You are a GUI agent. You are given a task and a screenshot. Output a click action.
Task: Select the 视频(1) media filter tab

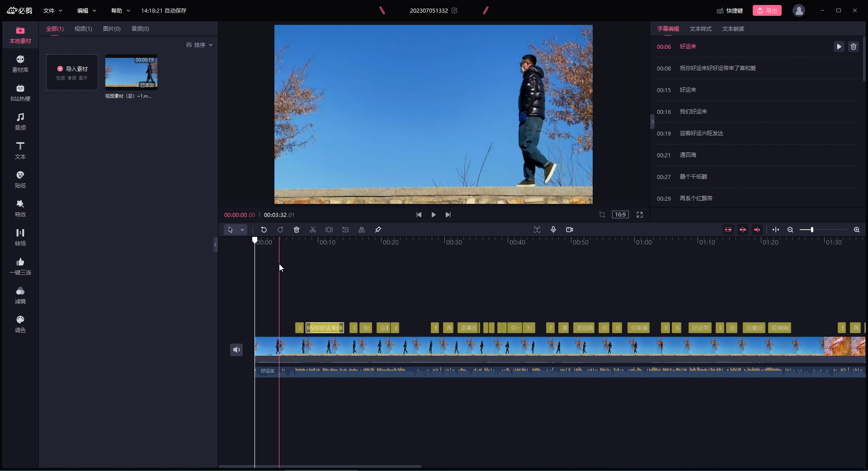pos(83,28)
